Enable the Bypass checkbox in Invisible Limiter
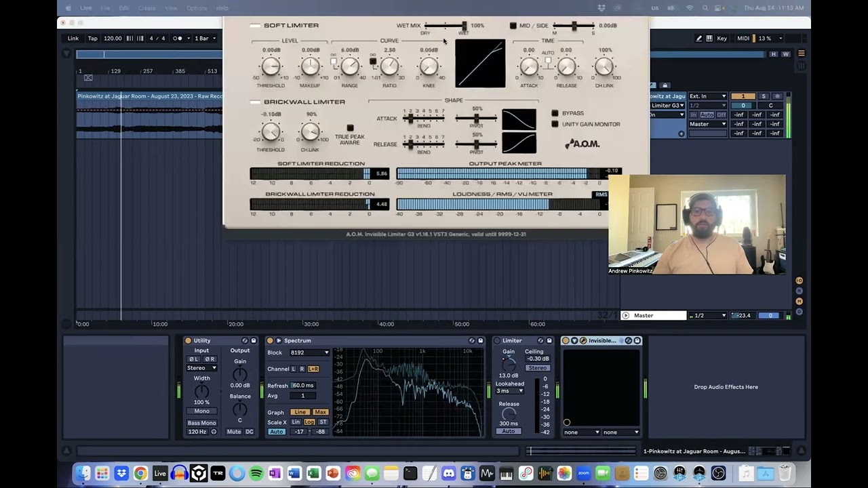The height and width of the screenshot is (488, 868). point(555,113)
